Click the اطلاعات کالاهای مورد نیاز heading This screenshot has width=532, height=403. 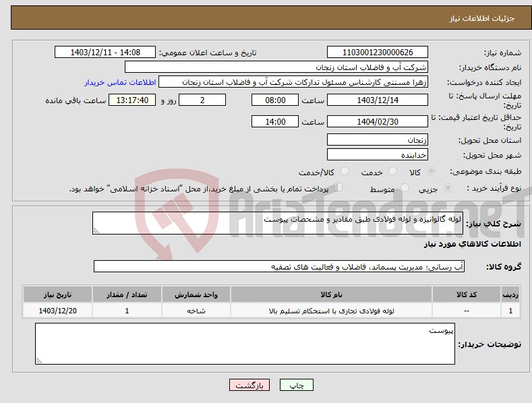pos(472,244)
